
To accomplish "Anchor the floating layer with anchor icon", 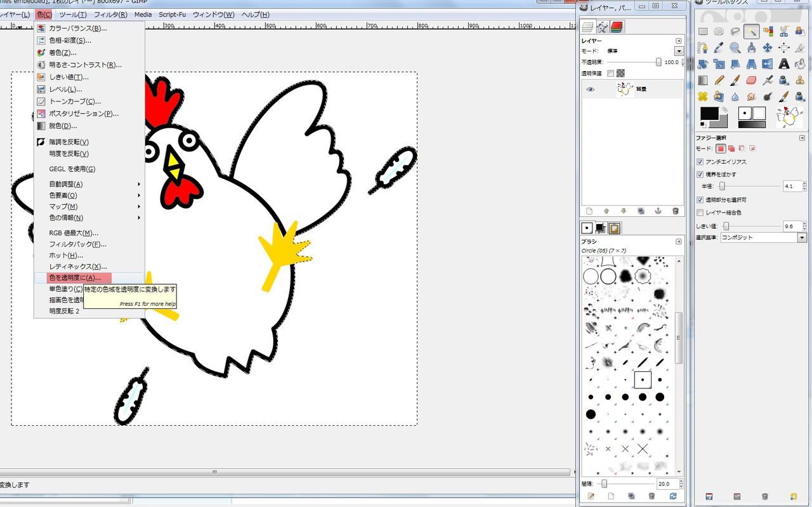I will 658,211.
